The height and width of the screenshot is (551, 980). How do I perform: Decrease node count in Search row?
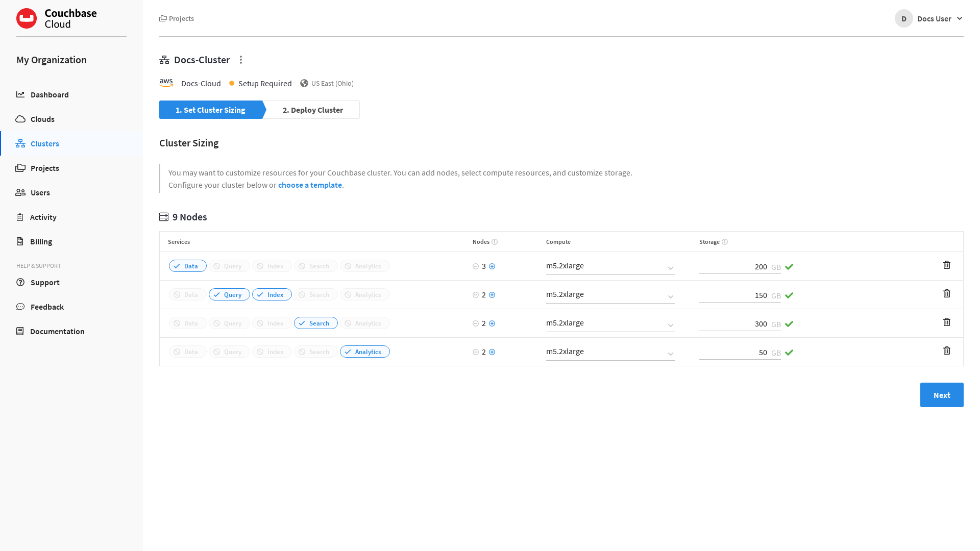(x=476, y=323)
